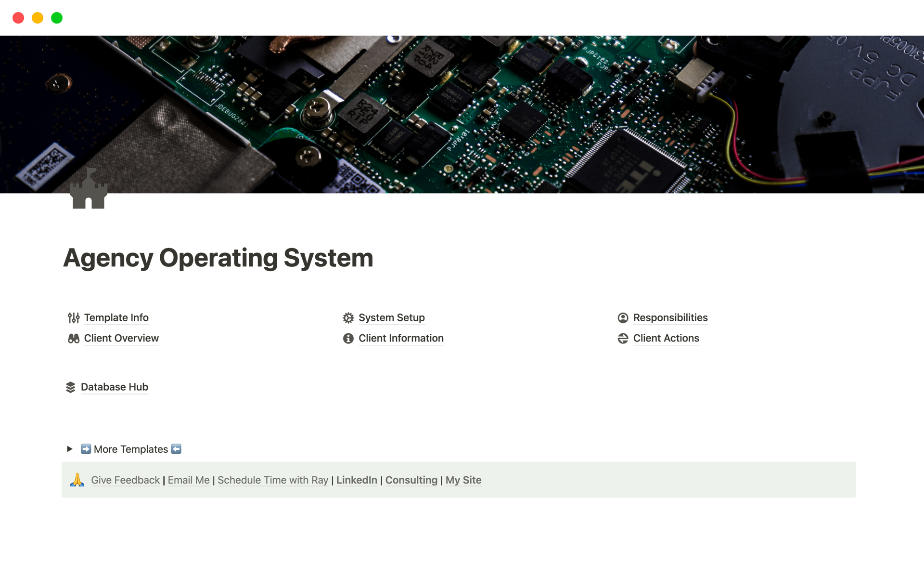Click the gear icon beside System Setup

[x=348, y=318]
